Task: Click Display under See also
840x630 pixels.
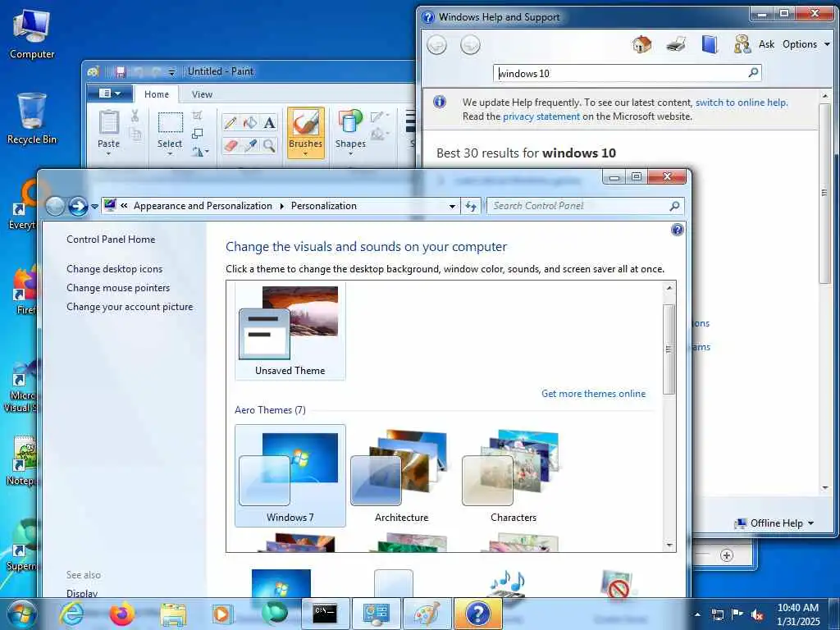Action: tap(82, 593)
